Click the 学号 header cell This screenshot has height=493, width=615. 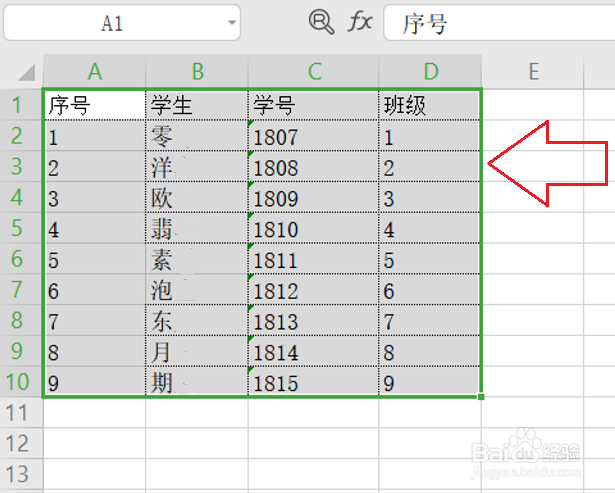313,105
